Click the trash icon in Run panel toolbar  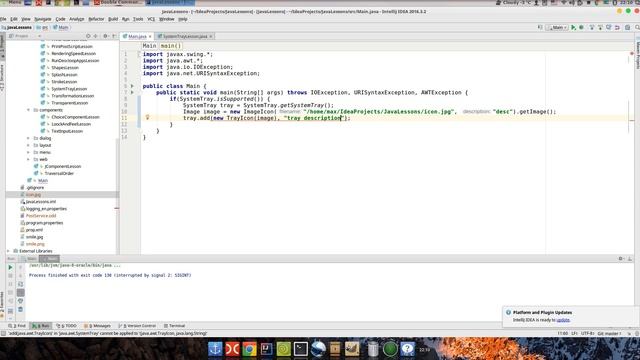[x=20, y=309]
